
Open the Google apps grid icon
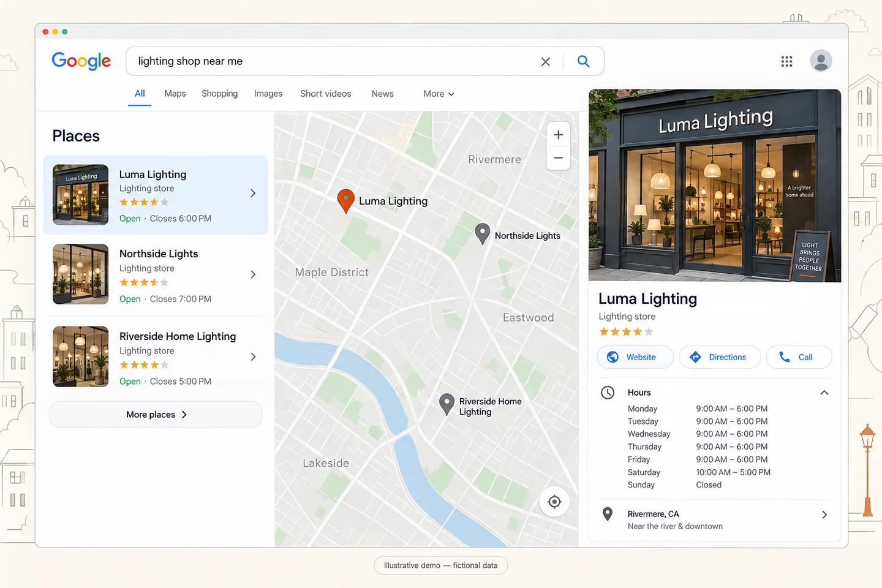click(x=787, y=61)
